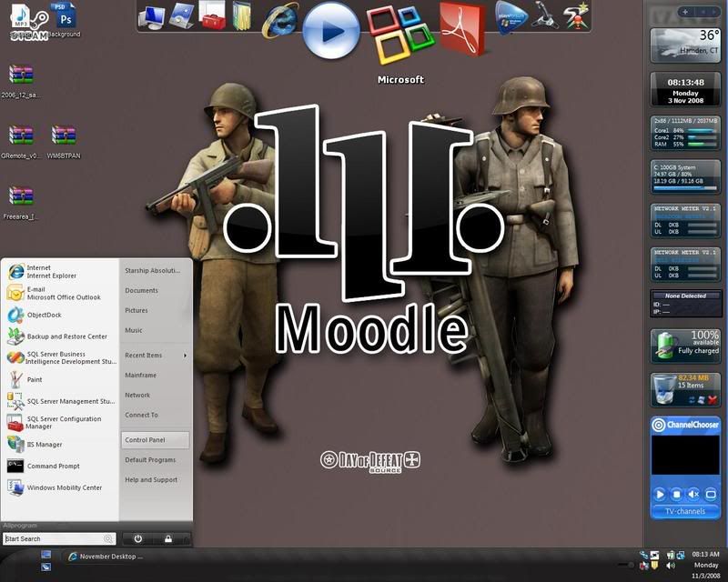Open Adobe Acrobat from the dock
This screenshot has height=582, width=728.
[x=462, y=28]
